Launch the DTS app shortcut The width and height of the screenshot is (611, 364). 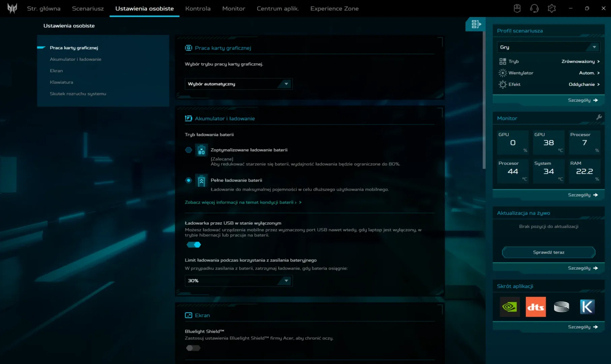[536, 307]
